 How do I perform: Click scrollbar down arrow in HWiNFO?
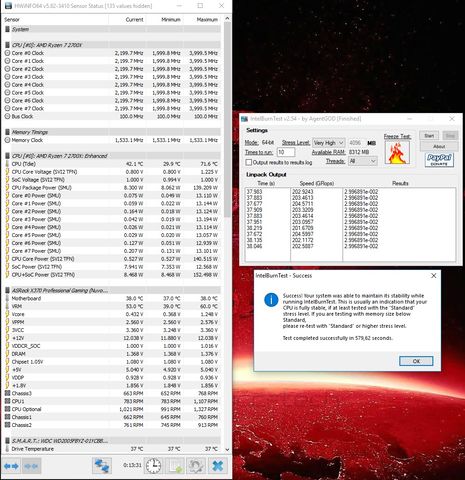[227, 449]
